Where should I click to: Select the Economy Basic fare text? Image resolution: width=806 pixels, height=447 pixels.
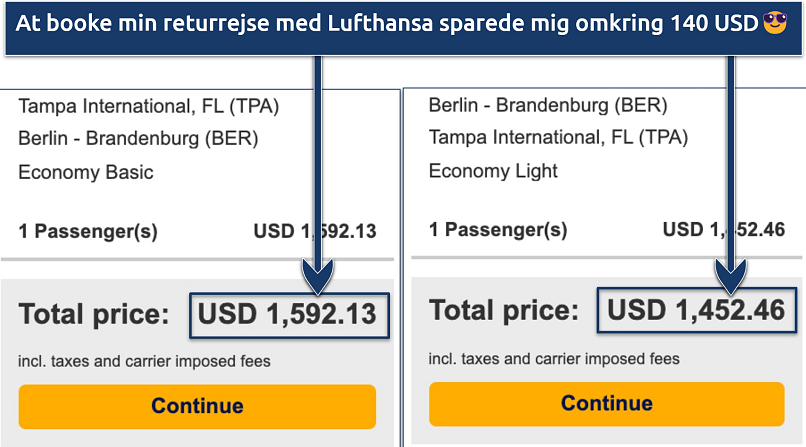click(x=86, y=172)
